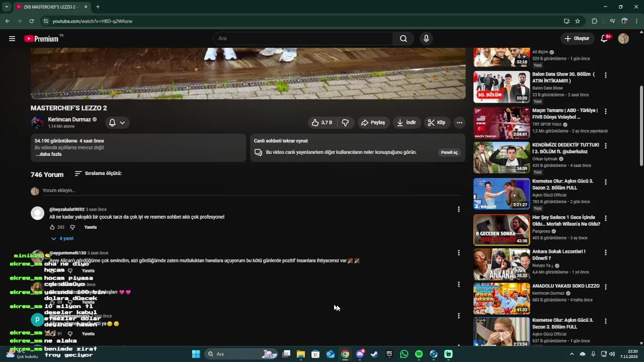
Task: Open YouTube notifications bell
Action: (605, 39)
